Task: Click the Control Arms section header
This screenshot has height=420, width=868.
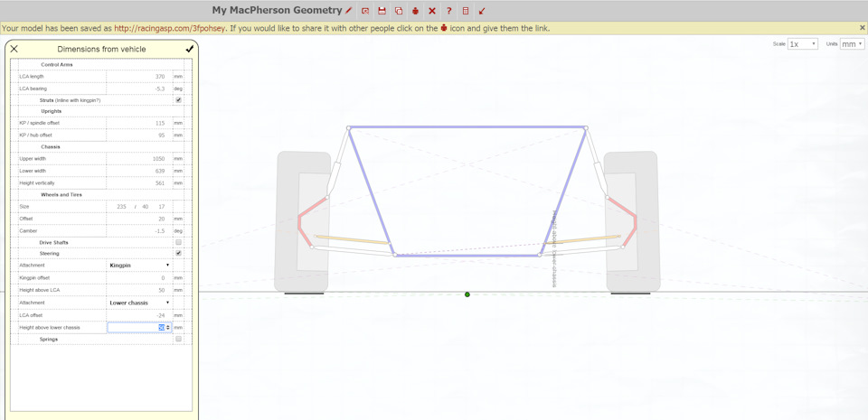Action: (57, 65)
